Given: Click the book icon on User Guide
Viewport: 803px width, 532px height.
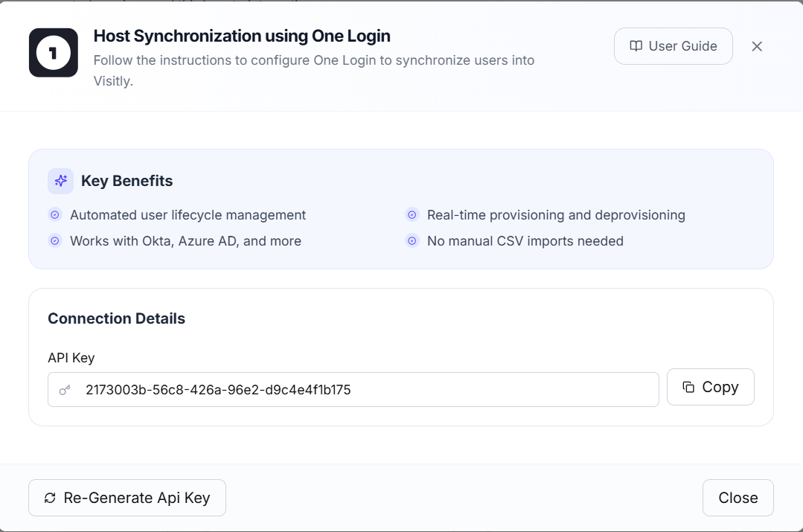Looking at the screenshot, I should click(x=636, y=46).
